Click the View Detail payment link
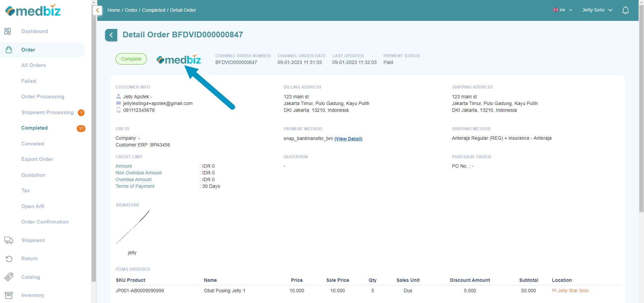644x303 pixels. 348,139
